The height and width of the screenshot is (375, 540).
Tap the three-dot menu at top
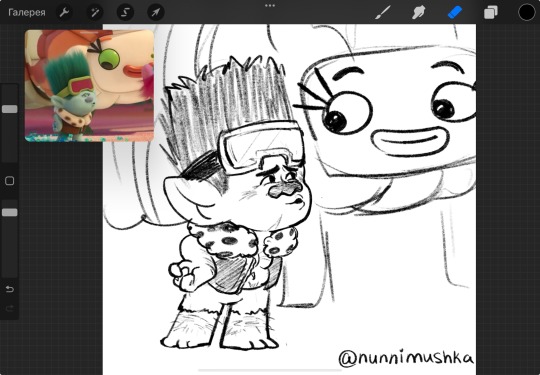pyautogui.click(x=270, y=6)
